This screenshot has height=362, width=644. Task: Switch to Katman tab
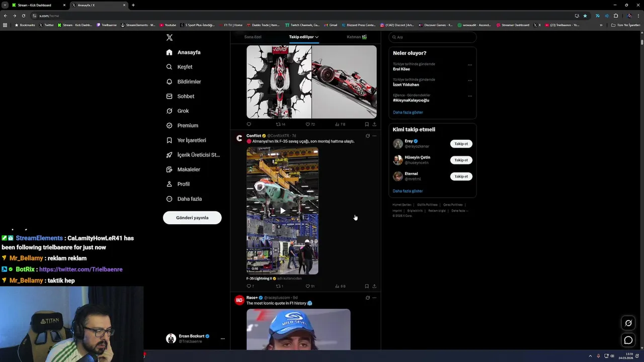tap(357, 37)
